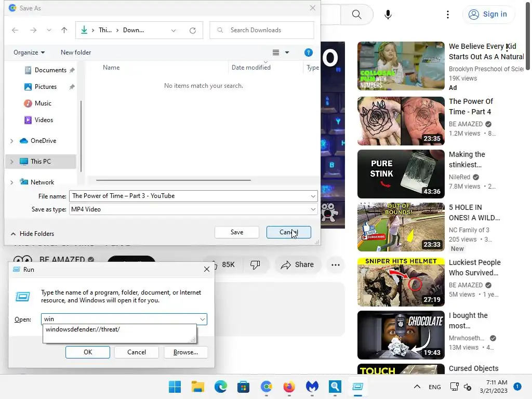
Task: Open I bought the most video thumbnail
Action: [401, 335]
